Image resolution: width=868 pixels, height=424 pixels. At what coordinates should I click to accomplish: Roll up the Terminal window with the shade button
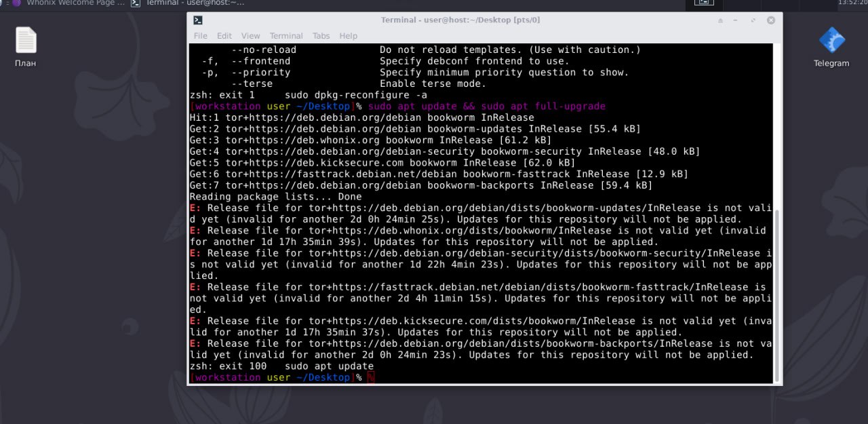tap(720, 20)
